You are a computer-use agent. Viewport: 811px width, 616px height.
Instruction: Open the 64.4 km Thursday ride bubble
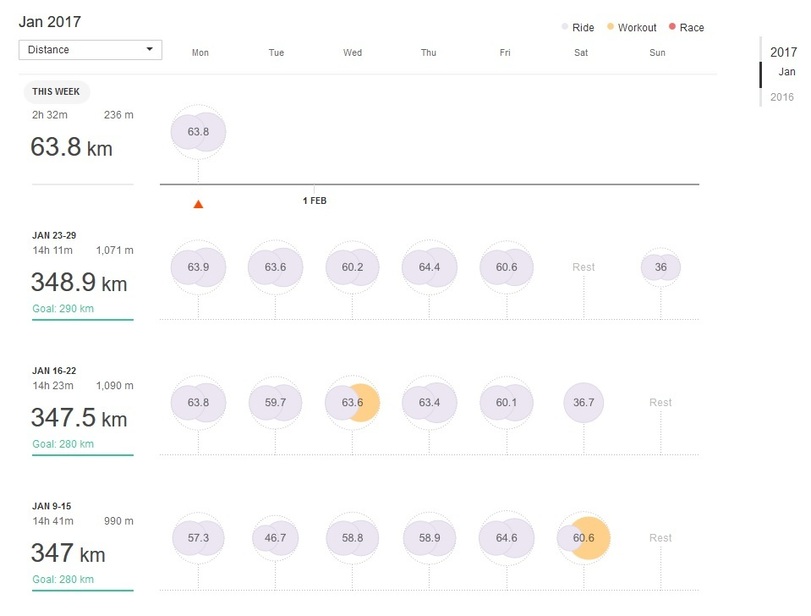pos(428,267)
